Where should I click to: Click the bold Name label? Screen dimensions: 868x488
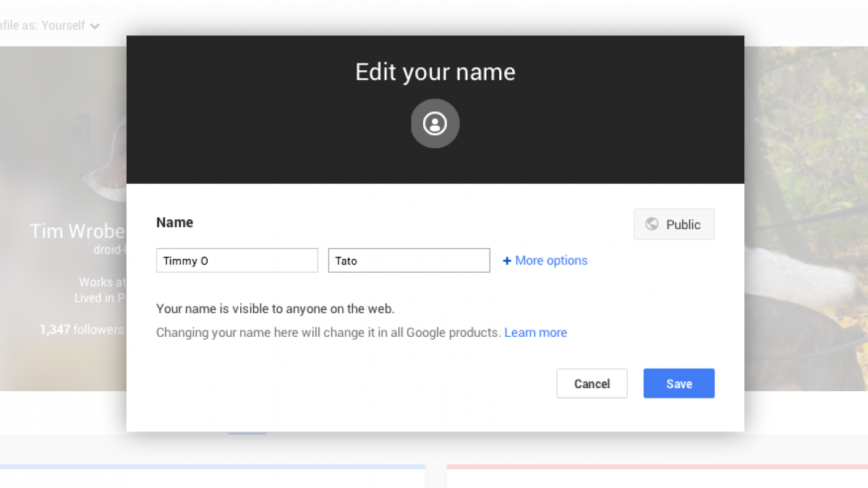[x=174, y=223]
